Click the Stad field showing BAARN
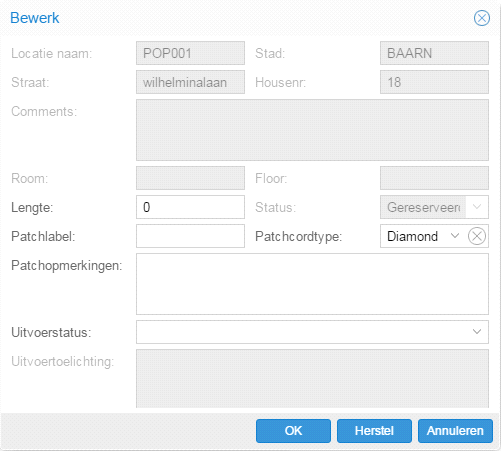 (x=434, y=53)
